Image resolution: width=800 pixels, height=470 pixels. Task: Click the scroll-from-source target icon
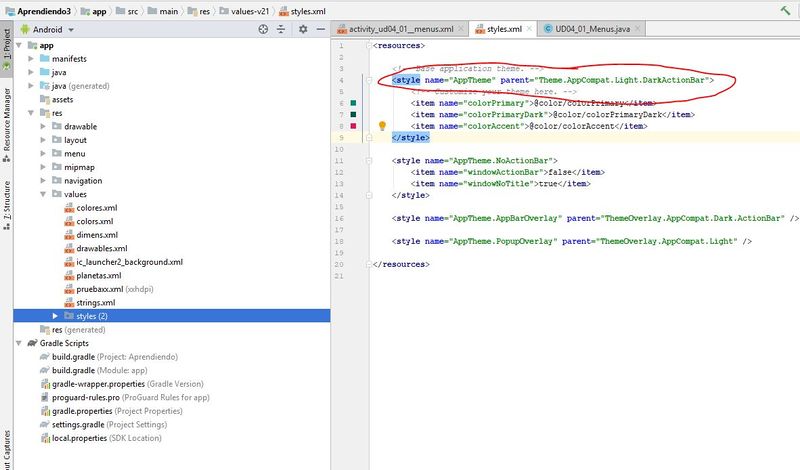pyautogui.click(x=263, y=30)
